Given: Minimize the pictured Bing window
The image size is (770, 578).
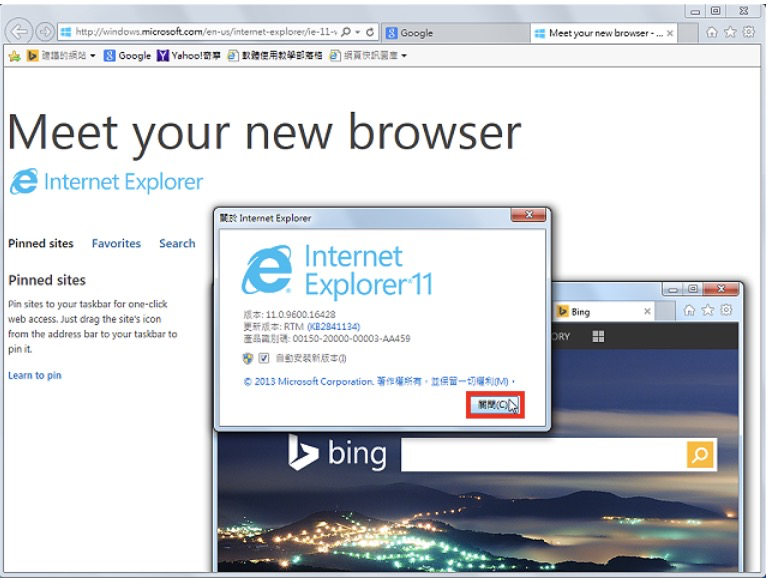Looking at the screenshot, I should click(673, 289).
